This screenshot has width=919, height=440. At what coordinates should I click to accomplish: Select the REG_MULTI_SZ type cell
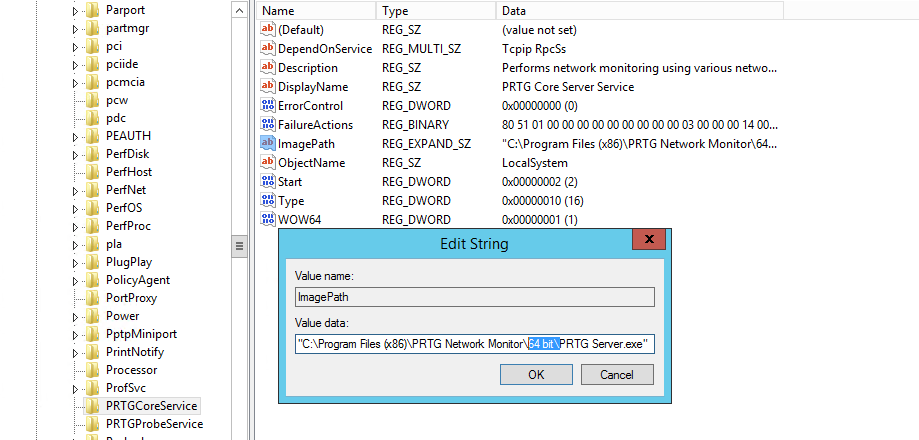click(x=421, y=49)
